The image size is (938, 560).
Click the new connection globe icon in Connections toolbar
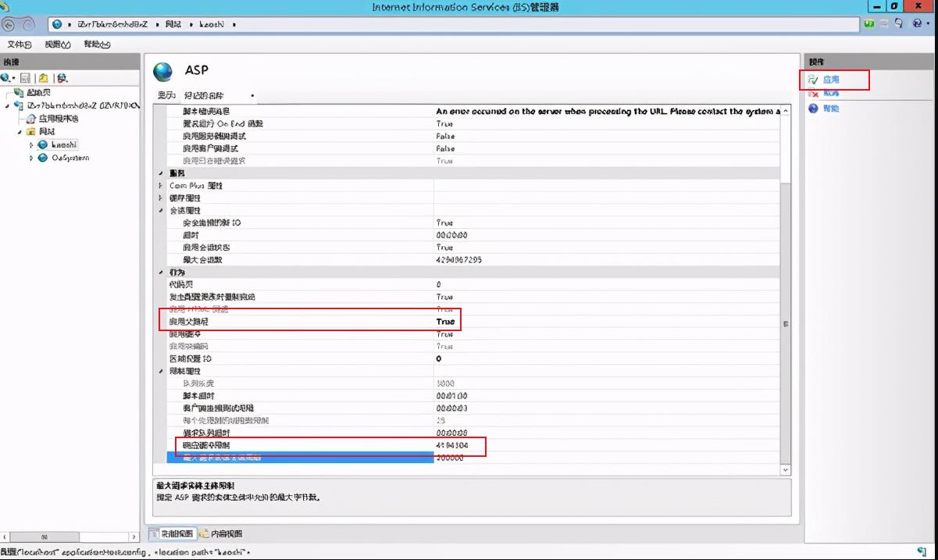[x=5, y=77]
